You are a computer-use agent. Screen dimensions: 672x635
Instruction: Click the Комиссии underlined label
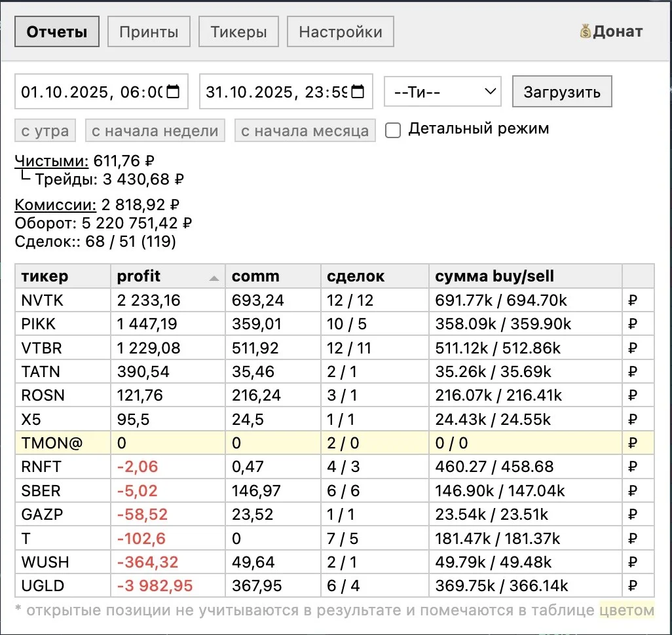coord(56,205)
